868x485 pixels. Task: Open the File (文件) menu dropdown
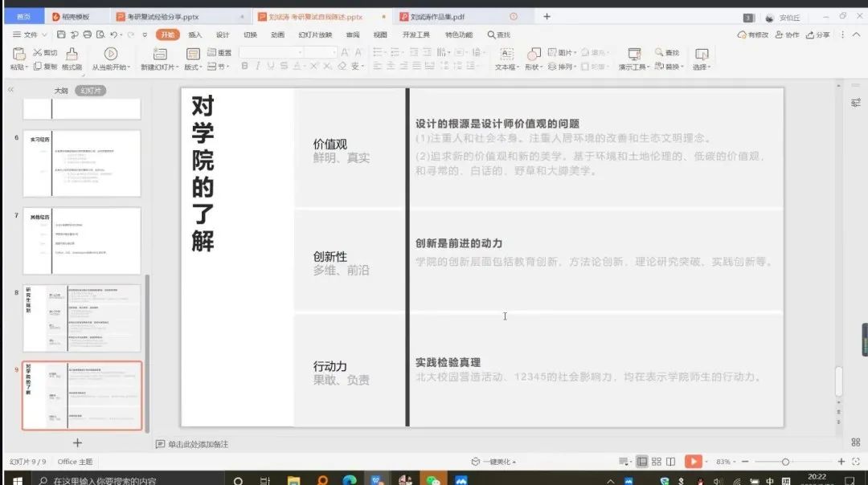[x=31, y=35]
